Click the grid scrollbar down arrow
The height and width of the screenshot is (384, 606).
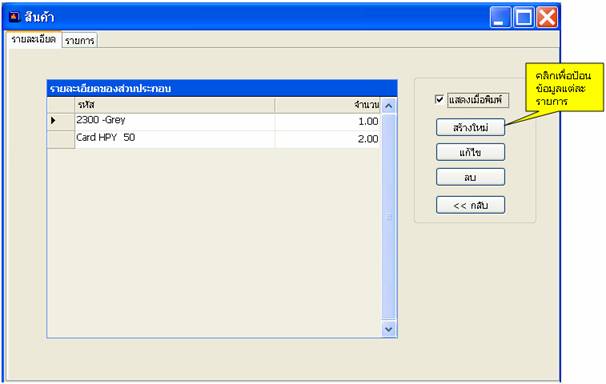[x=389, y=329]
